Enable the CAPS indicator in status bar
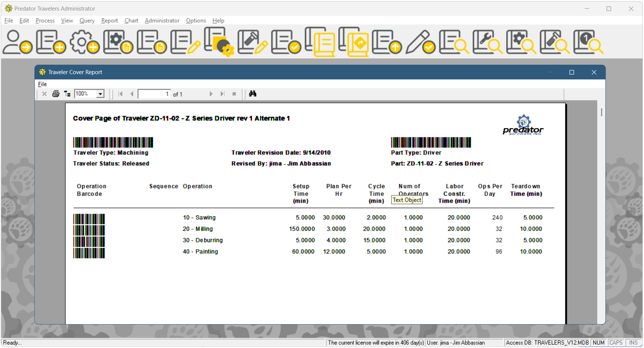The width and height of the screenshot is (644, 348). 616,342
